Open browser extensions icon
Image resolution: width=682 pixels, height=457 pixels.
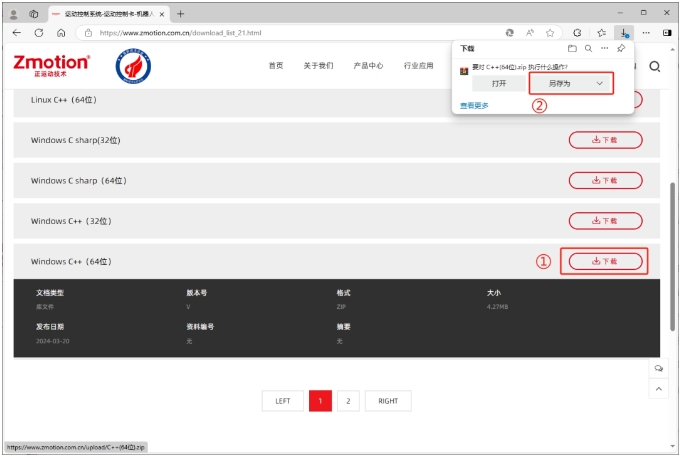577,33
